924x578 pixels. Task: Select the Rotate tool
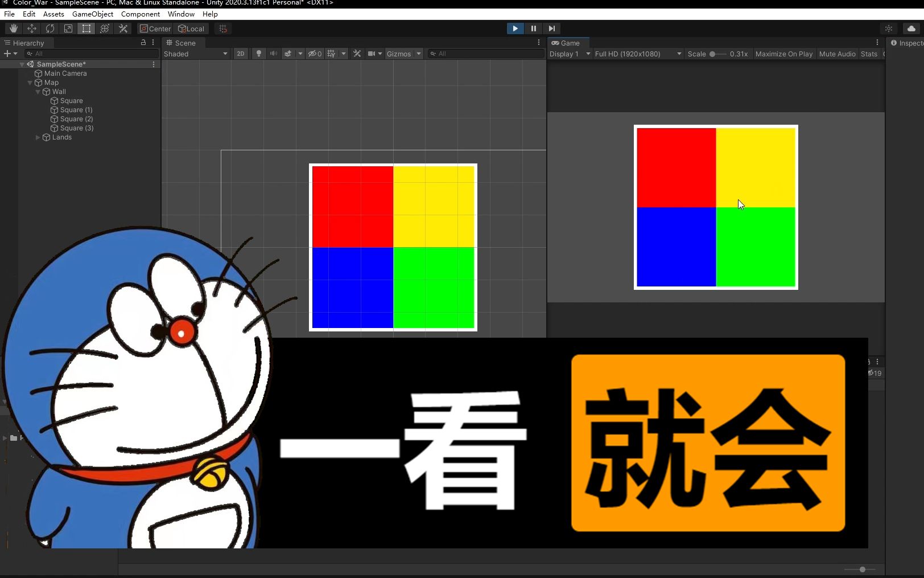pos(50,28)
